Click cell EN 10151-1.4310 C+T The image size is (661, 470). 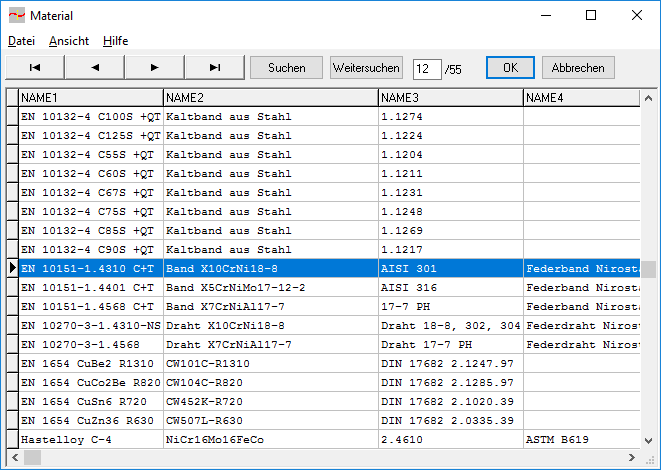[x=91, y=268]
